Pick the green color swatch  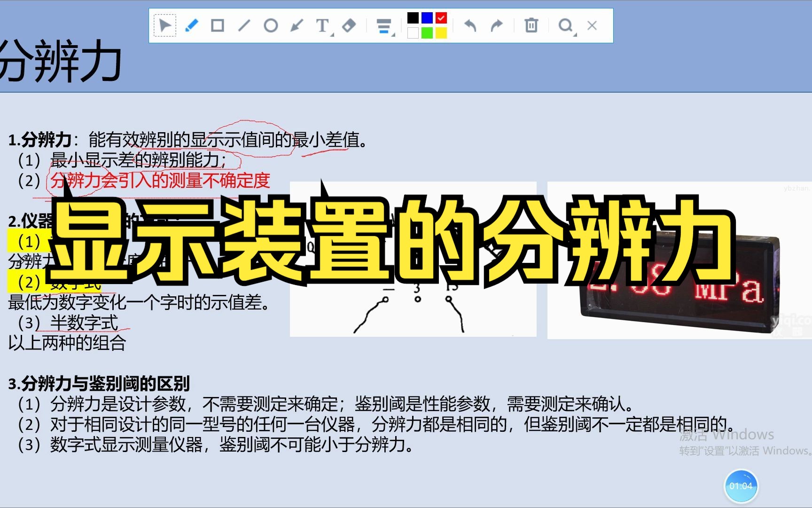[427, 33]
